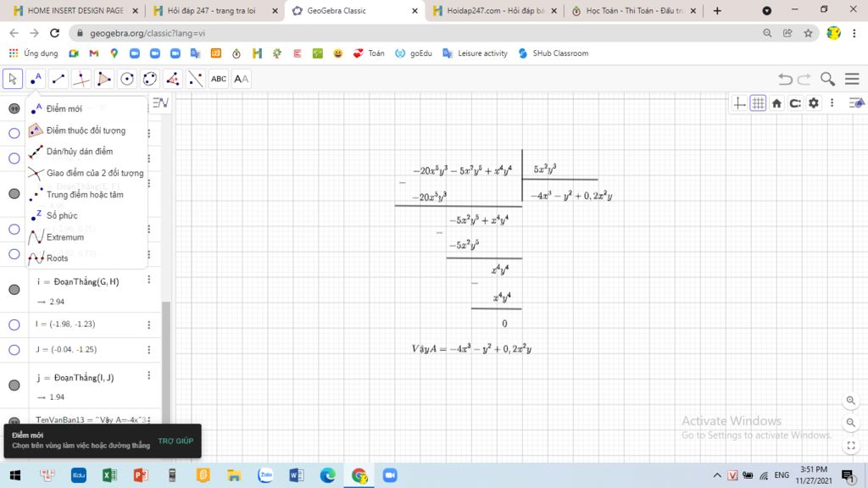Viewport: 868px width, 488px height.
Task: Bookmark this page with star icon
Action: (x=808, y=33)
